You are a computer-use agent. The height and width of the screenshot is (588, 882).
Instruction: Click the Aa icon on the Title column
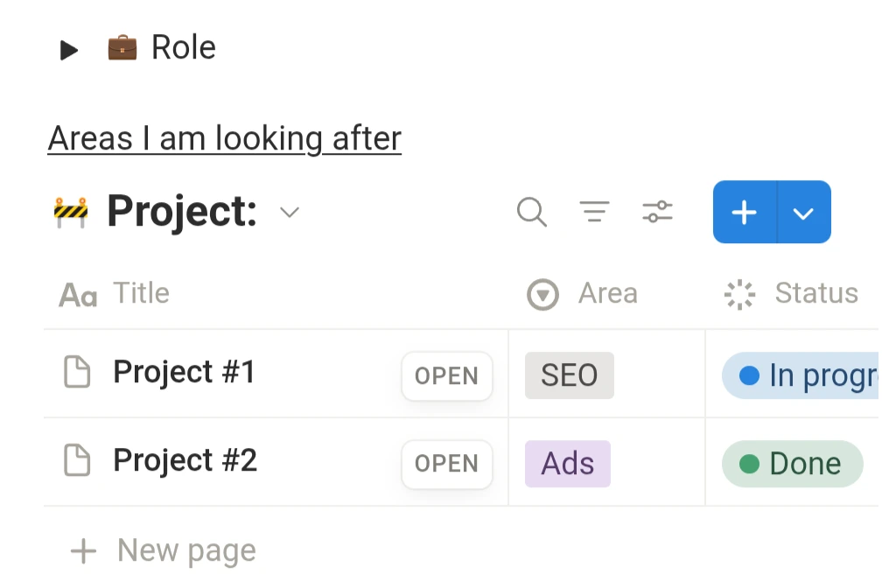pos(77,294)
